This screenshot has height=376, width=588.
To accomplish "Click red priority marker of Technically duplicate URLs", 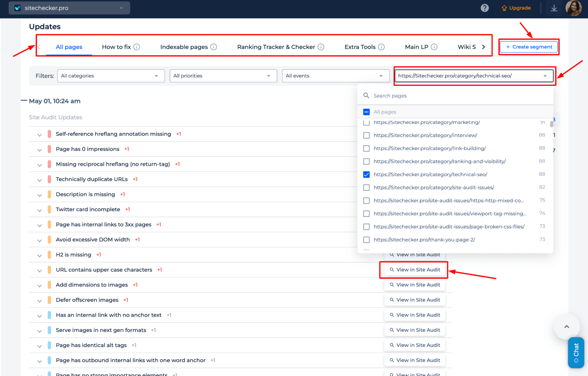I will (49, 179).
